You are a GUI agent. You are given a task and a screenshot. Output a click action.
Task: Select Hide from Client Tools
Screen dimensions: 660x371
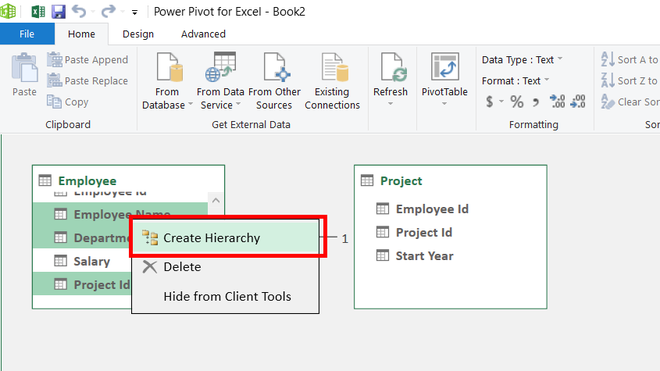[226, 296]
